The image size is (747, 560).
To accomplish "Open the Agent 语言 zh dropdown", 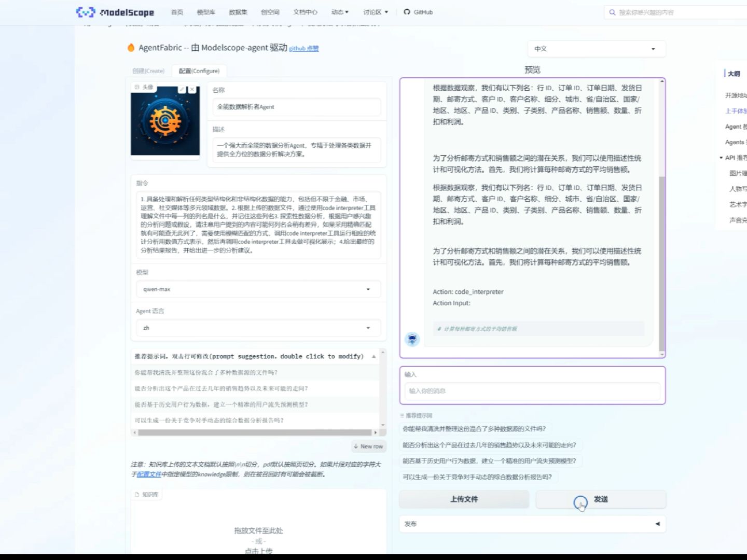I will tap(258, 328).
